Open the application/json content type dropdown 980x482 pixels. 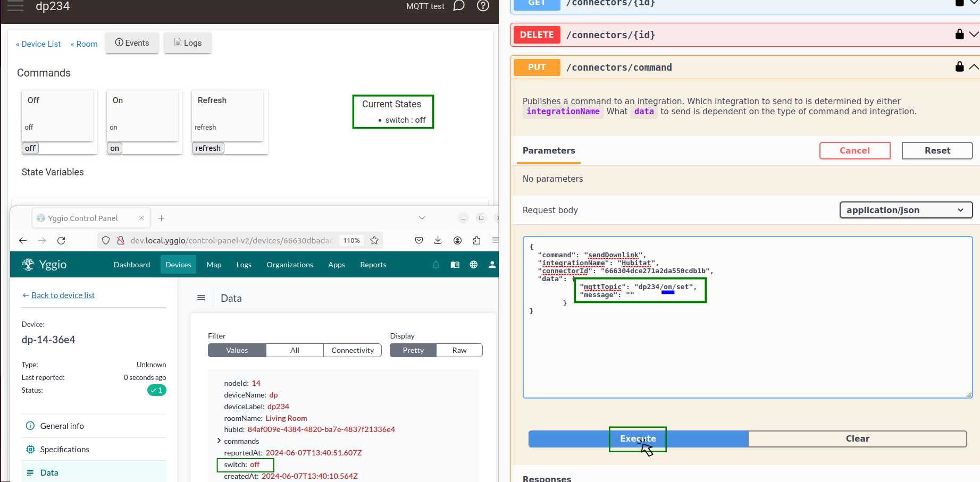tap(905, 210)
